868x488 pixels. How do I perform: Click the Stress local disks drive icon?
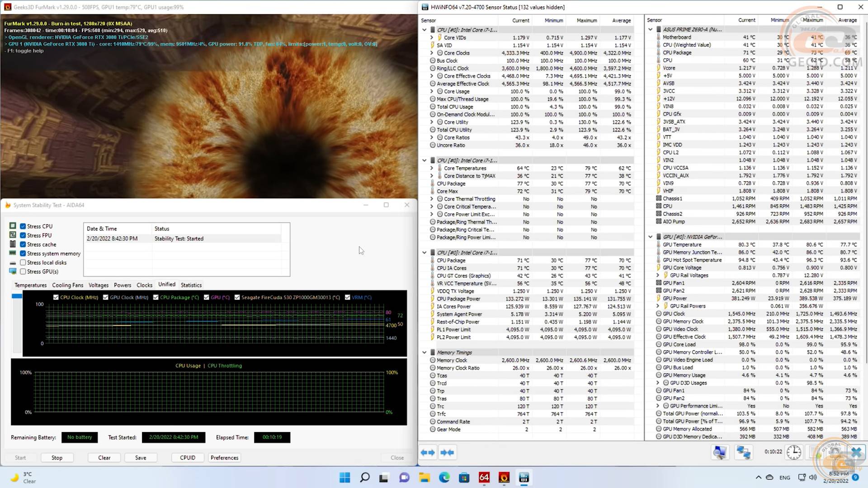click(13, 263)
